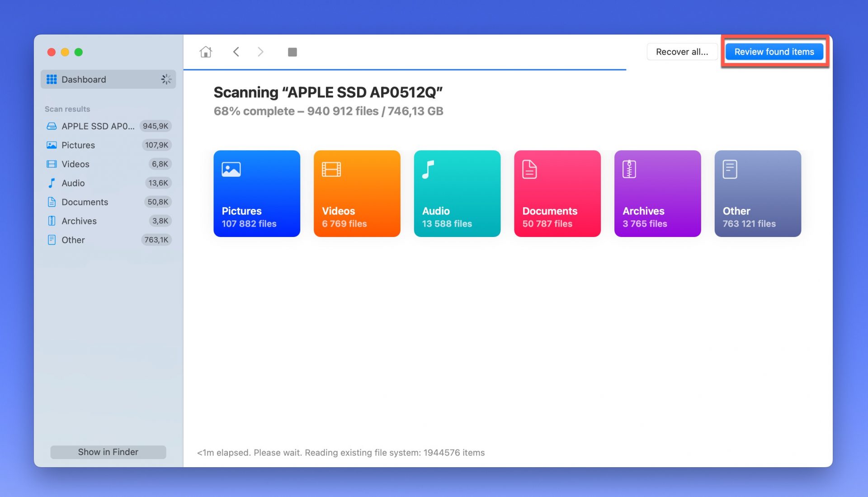This screenshot has height=497, width=868.
Task: Stop the scan with square button
Action: pos(292,52)
